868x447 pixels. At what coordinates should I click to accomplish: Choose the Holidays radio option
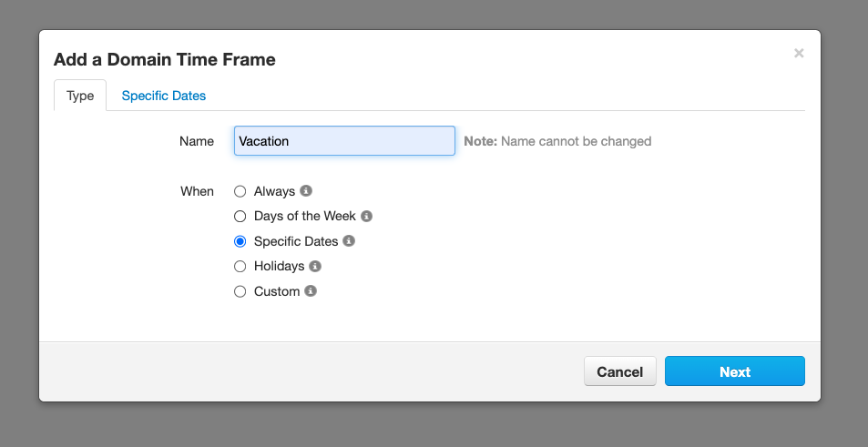pyautogui.click(x=240, y=267)
